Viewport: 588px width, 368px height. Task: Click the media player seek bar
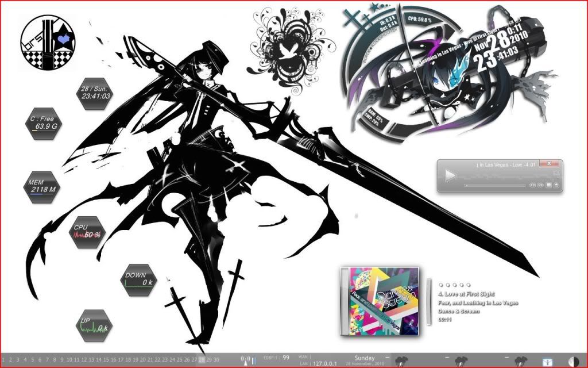(x=494, y=186)
